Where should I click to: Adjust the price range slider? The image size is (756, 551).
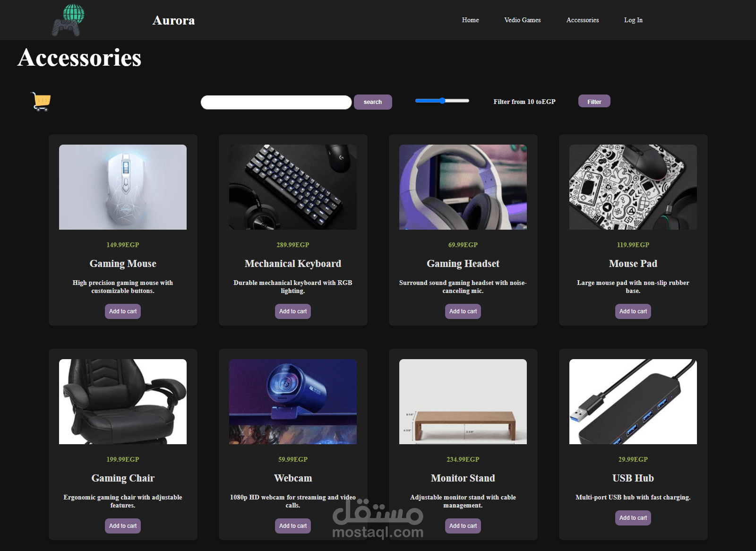pos(442,101)
